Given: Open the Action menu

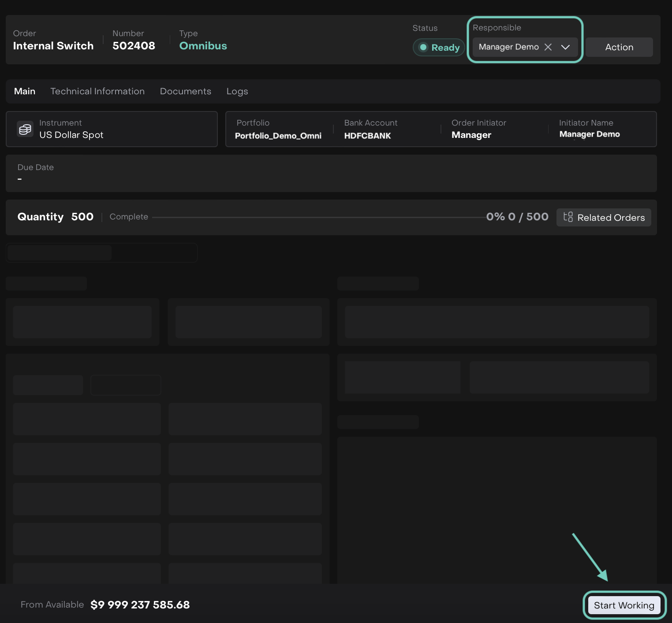Looking at the screenshot, I should click(x=619, y=47).
